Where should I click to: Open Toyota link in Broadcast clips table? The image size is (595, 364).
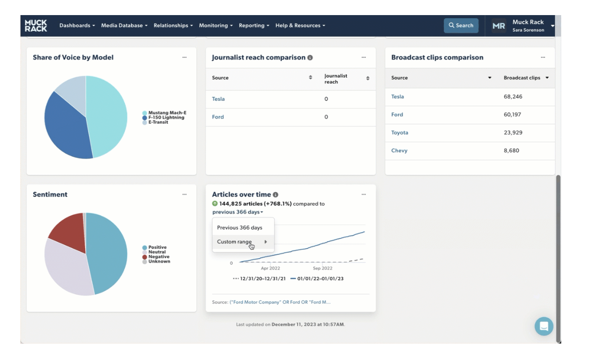400,133
